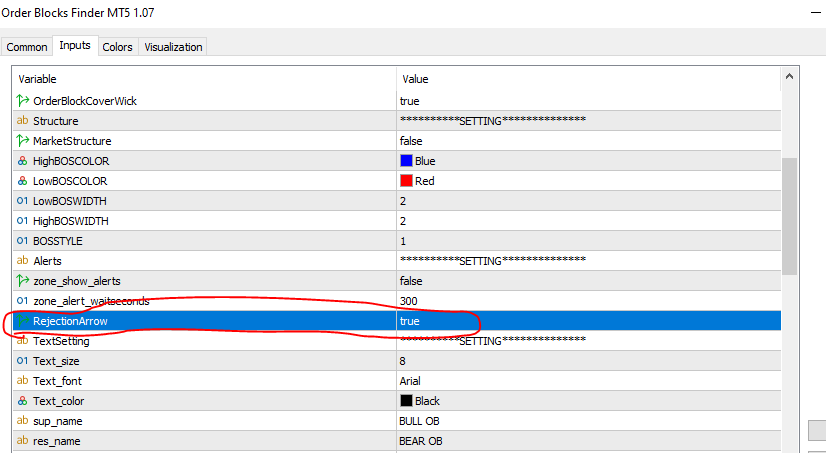Click the HighBOSCOLOR color type icon
Screen dimensions: 826x453
click(23, 161)
